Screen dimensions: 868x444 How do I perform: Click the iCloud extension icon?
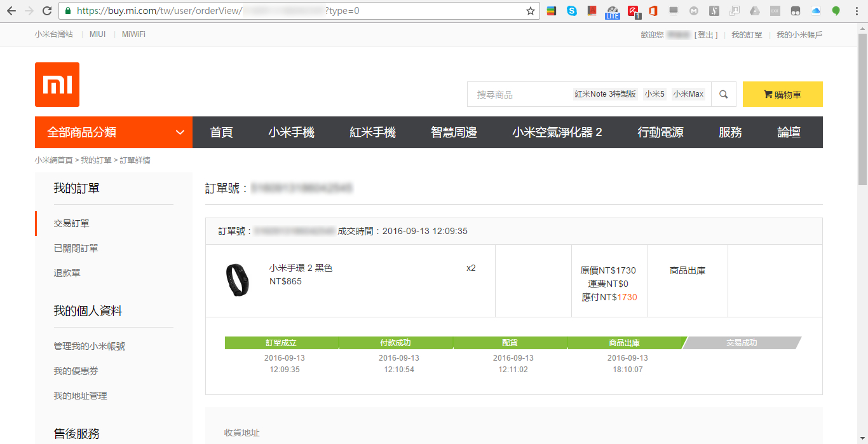tap(816, 11)
